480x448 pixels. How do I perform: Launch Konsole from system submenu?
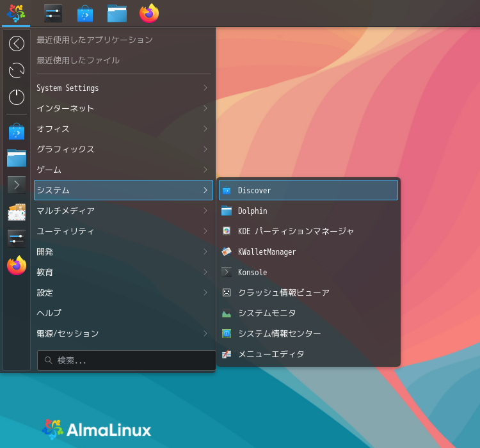[308, 272]
